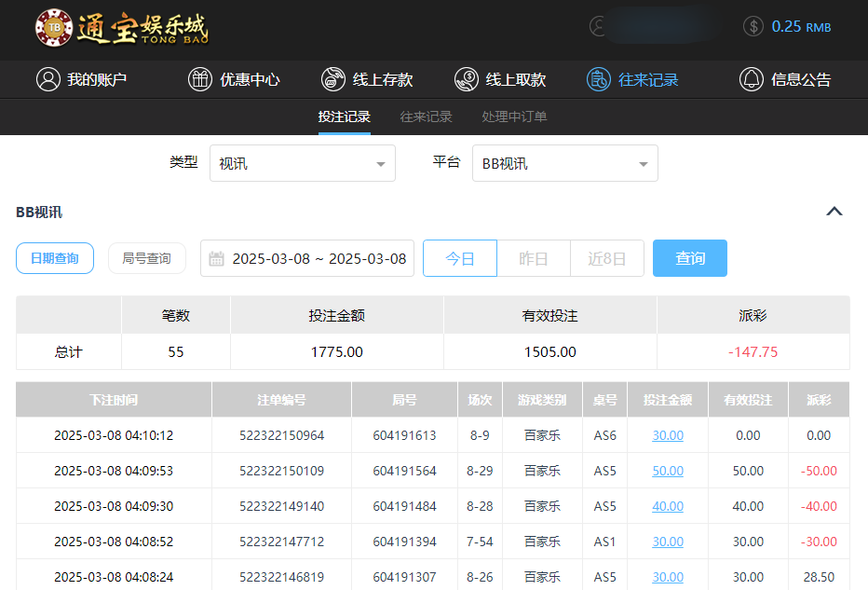
Task: Switch to 局号查询 search mode
Action: pyautogui.click(x=146, y=258)
